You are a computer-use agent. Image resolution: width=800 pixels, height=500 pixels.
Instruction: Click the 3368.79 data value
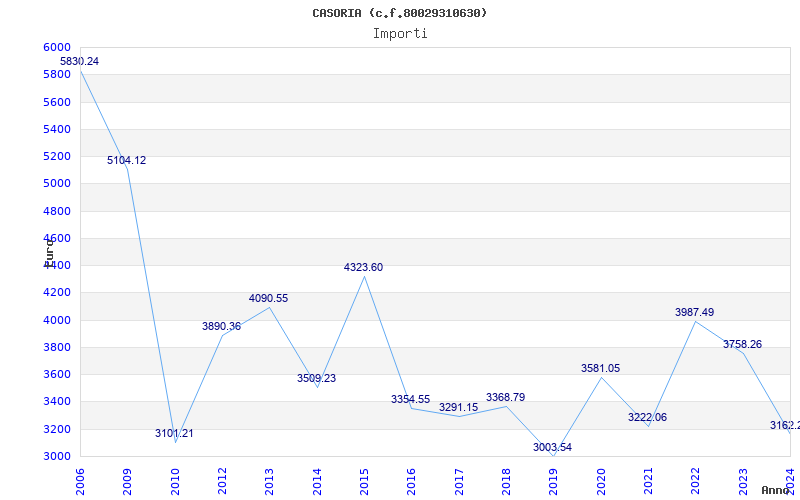click(x=506, y=397)
